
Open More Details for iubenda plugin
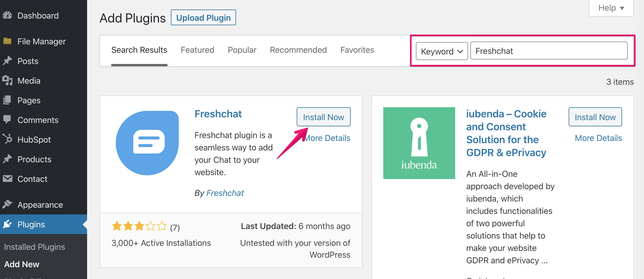(x=598, y=138)
